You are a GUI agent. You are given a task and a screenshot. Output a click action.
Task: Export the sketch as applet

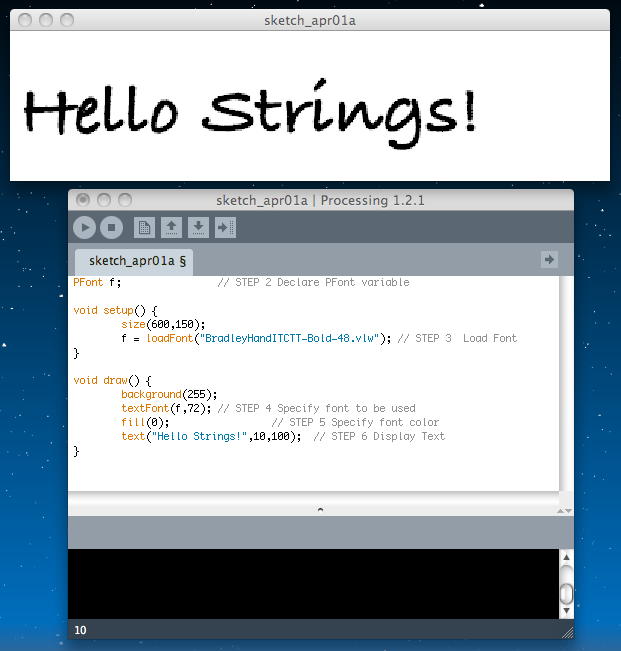coord(225,228)
